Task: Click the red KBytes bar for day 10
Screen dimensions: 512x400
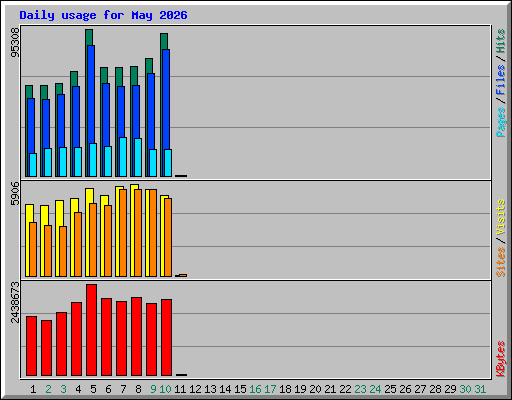Action: click(166, 337)
